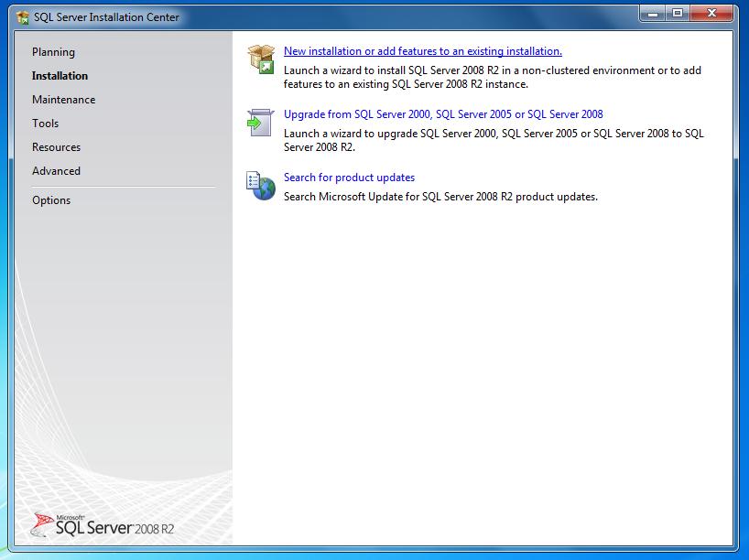
Task: Click the upgrade green arrow icon
Action: (260, 123)
